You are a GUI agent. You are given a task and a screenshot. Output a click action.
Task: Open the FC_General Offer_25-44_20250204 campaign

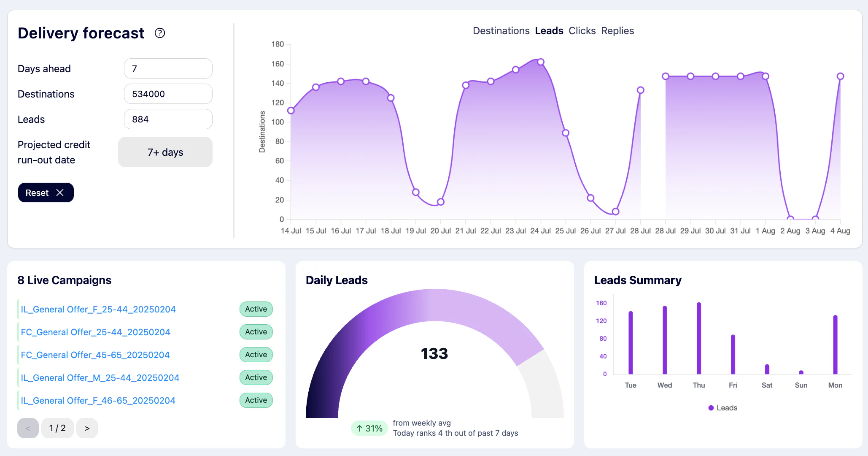click(x=95, y=332)
